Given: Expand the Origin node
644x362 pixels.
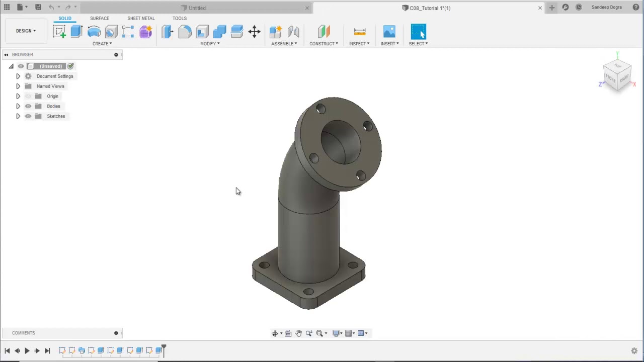Looking at the screenshot, I should 18,96.
